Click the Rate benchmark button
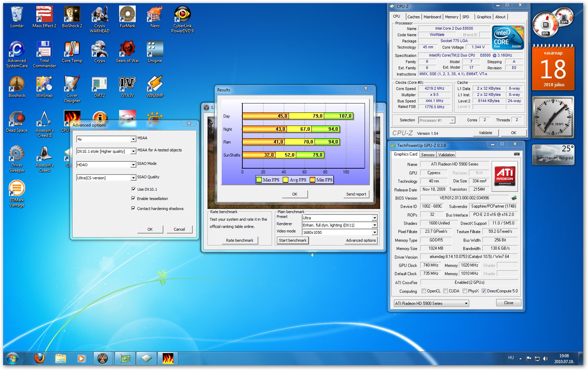 [x=240, y=240]
